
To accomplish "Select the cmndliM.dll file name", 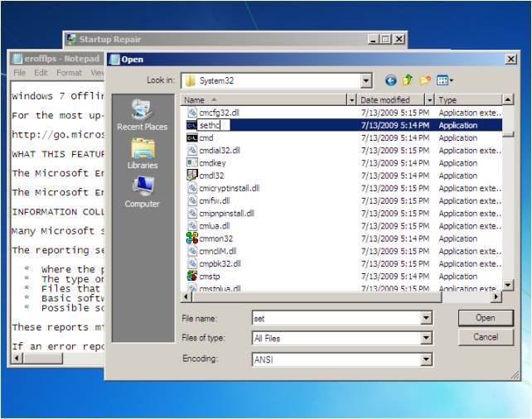I will point(218,251).
